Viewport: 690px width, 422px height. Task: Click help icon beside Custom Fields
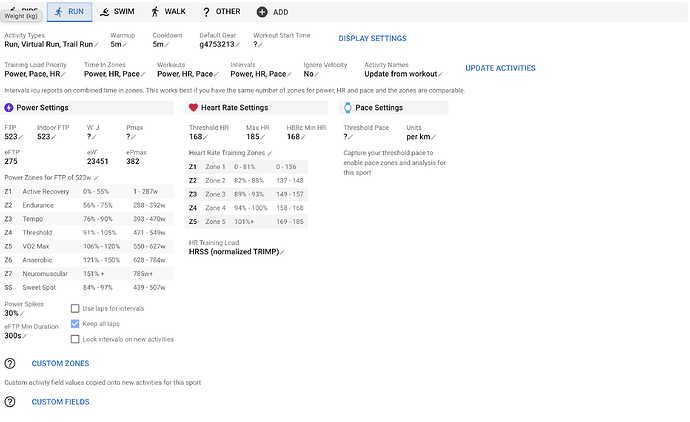pos(10,402)
